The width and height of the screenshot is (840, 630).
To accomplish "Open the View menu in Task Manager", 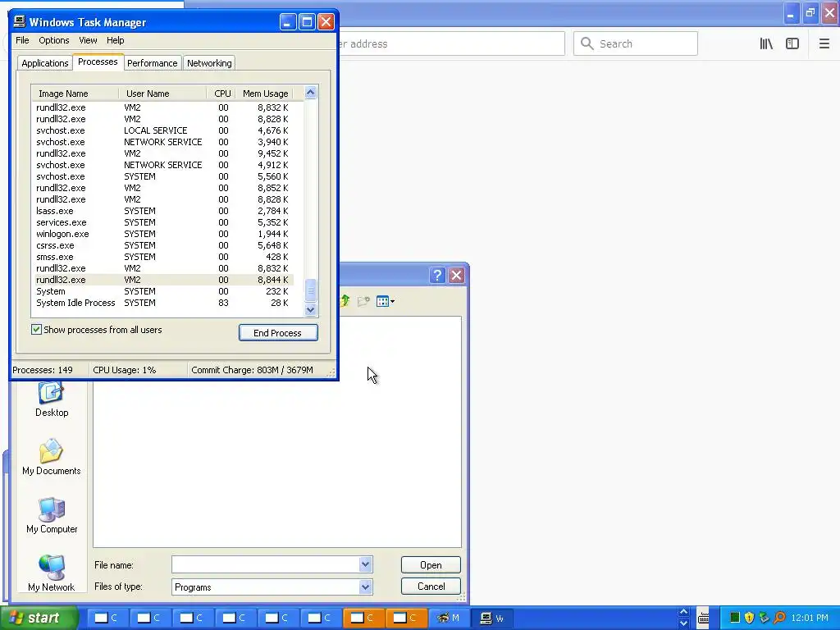I will point(88,40).
